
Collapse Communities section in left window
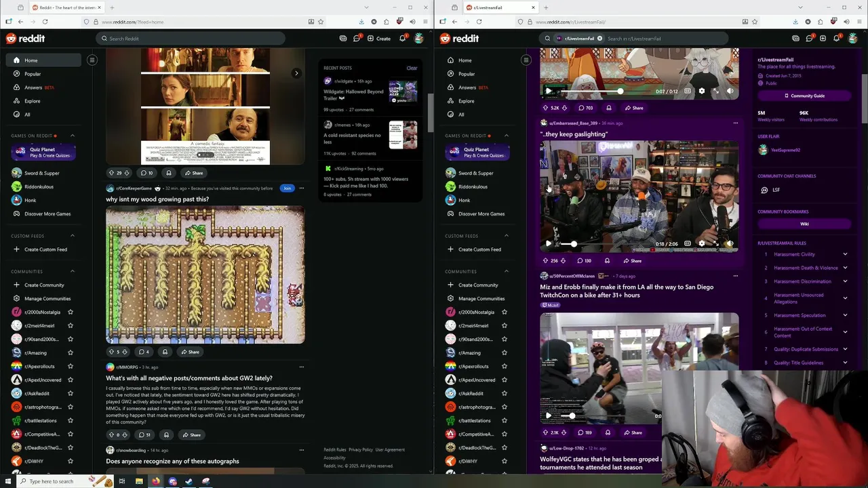coord(73,271)
